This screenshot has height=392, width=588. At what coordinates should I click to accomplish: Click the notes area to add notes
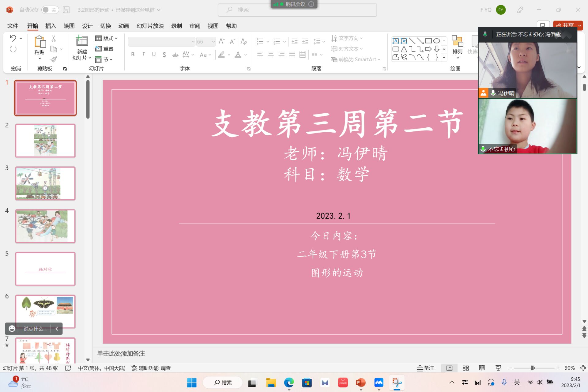click(121, 353)
